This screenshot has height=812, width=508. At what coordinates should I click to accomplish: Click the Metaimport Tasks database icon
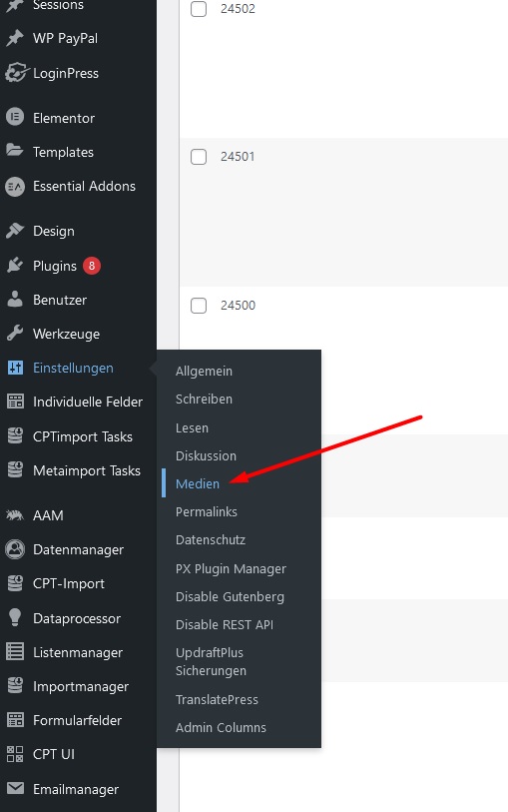point(15,470)
